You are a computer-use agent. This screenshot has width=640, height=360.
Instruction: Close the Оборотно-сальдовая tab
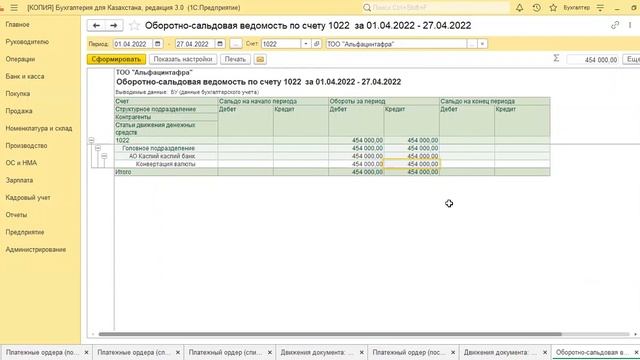[x=636, y=352]
